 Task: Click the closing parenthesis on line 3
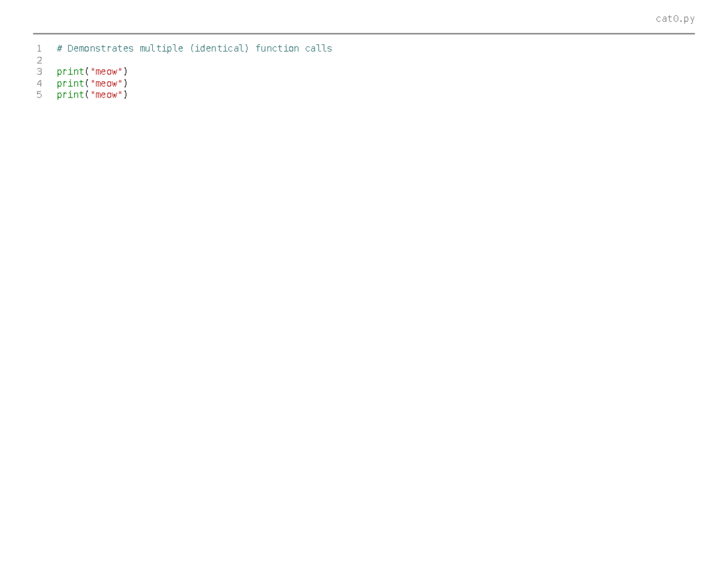click(125, 71)
